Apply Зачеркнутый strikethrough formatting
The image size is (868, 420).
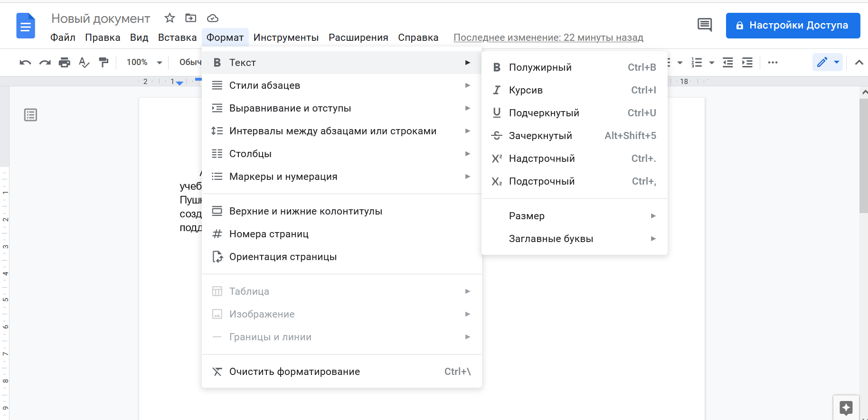point(575,136)
